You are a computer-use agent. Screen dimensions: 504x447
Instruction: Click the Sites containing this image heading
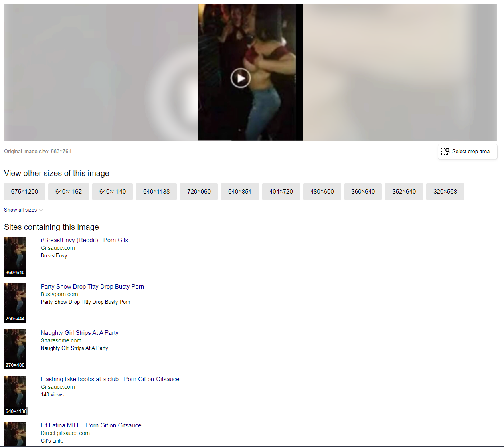pyautogui.click(x=51, y=227)
